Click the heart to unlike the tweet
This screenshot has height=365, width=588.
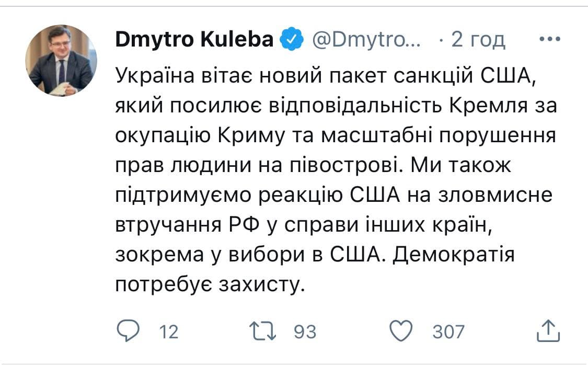402,330
